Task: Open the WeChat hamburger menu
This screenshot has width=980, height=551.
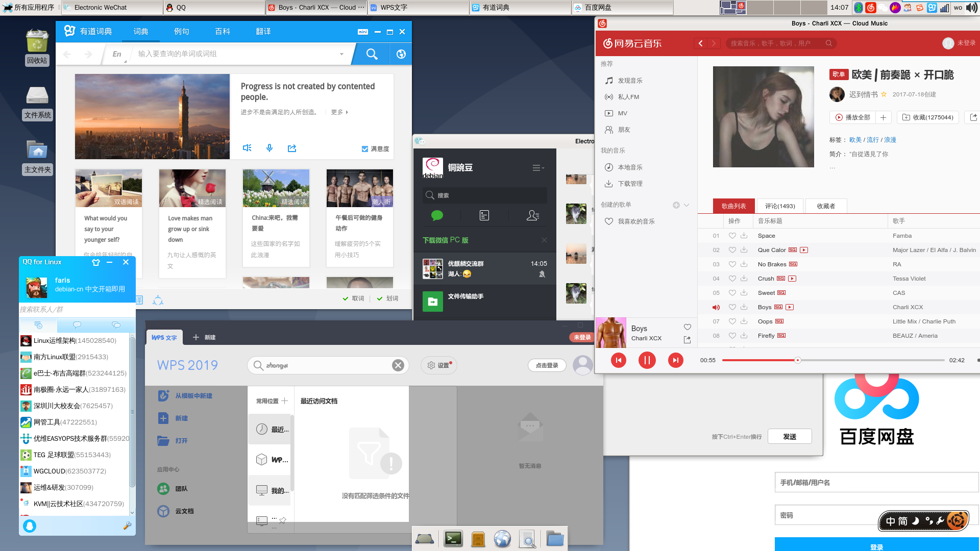Action: 538,168
